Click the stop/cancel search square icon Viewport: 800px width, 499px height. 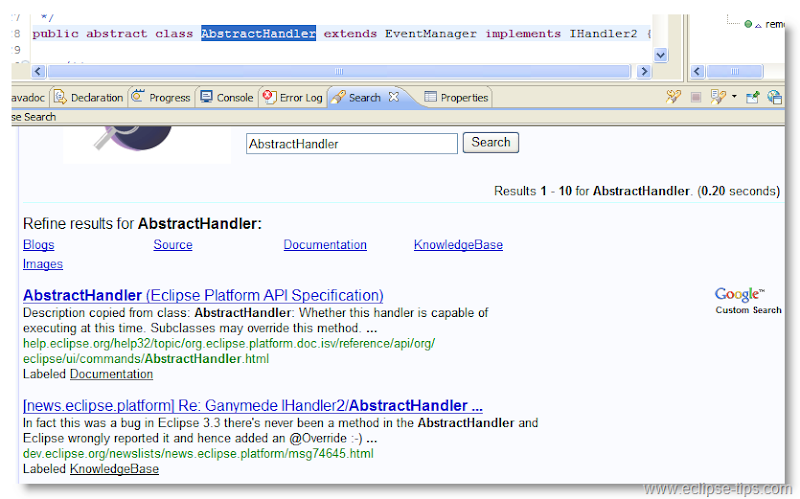coord(695,97)
